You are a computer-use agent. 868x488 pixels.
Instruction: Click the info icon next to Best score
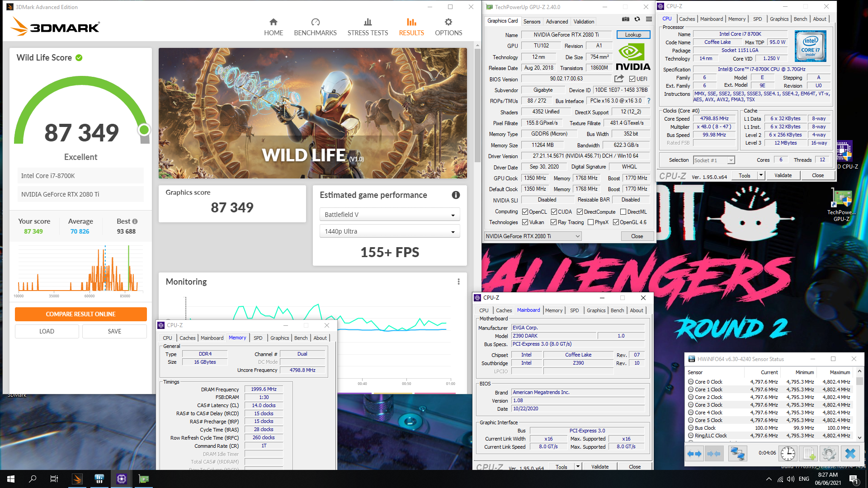135,221
